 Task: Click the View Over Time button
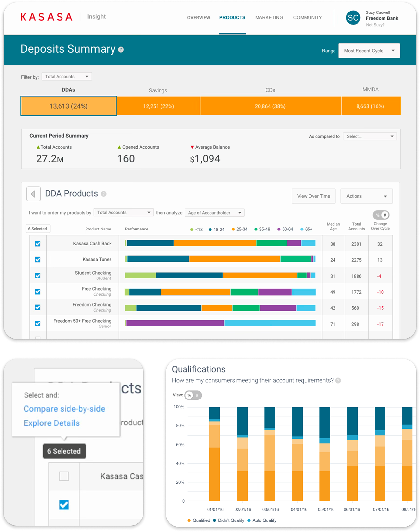point(314,196)
